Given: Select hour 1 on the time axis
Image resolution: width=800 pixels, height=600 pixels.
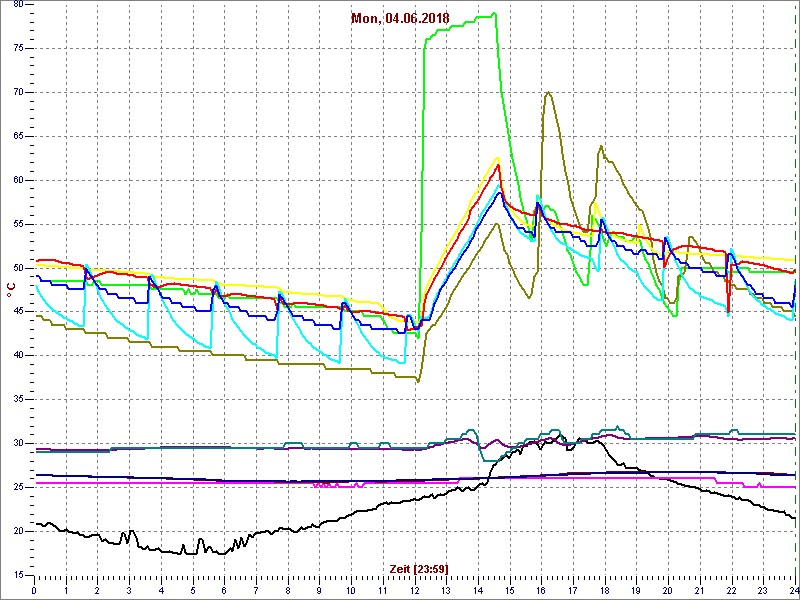Looking at the screenshot, I should (66, 591).
